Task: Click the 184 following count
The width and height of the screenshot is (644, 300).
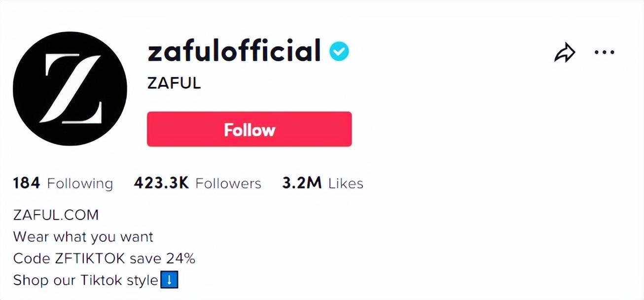Action: 27,184
